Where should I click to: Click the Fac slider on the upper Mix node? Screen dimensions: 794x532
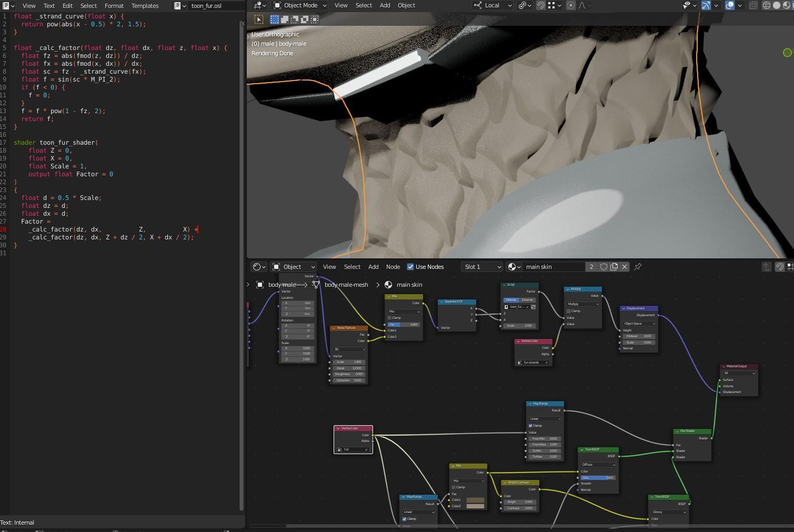(404, 325)
